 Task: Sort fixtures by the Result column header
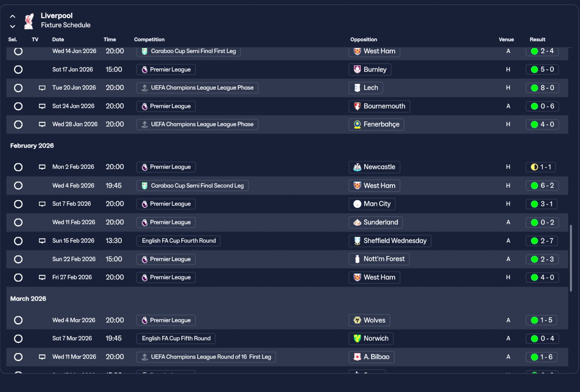[537, 40]
